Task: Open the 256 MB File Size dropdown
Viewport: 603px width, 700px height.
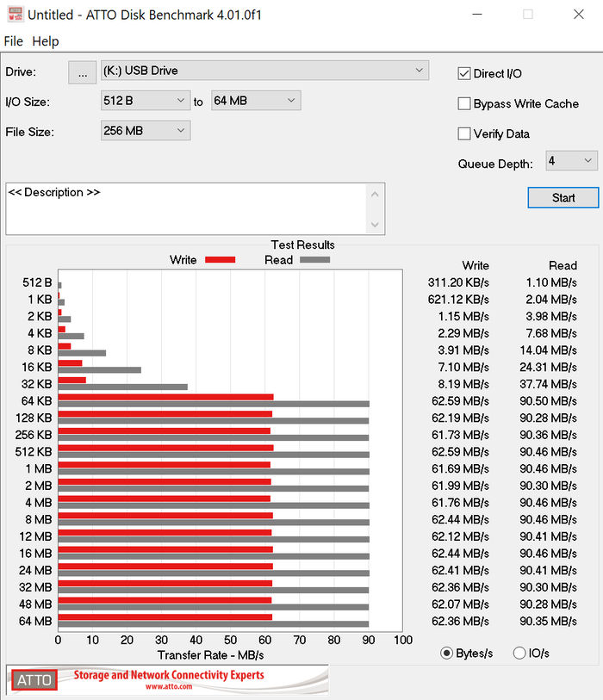Action: click(x=146, y=130)
